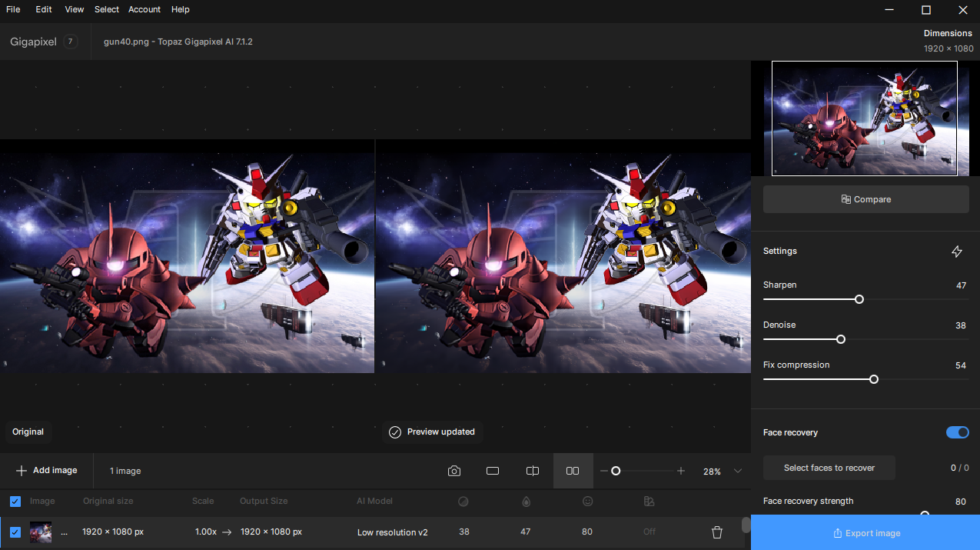The image size is (980, 550).
Task: Toggle the gun40 image row checkbox
Action: tap(15, 532)
